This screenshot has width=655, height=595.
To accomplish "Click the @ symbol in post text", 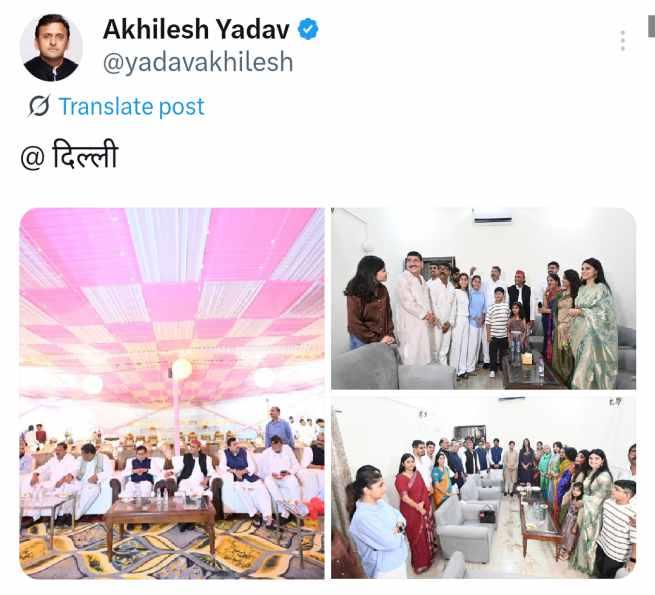I will [x=33, y=158].
